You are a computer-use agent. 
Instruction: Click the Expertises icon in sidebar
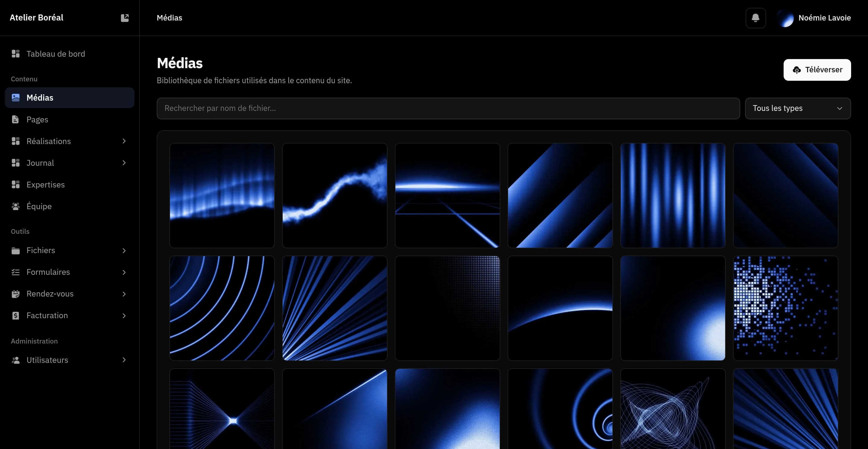(15, 185)
